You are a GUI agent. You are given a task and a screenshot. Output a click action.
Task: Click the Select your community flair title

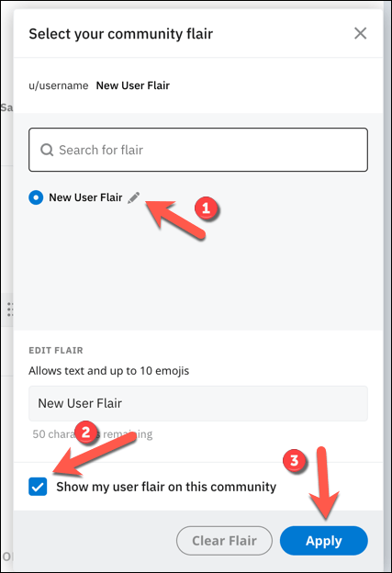(121, 34)
